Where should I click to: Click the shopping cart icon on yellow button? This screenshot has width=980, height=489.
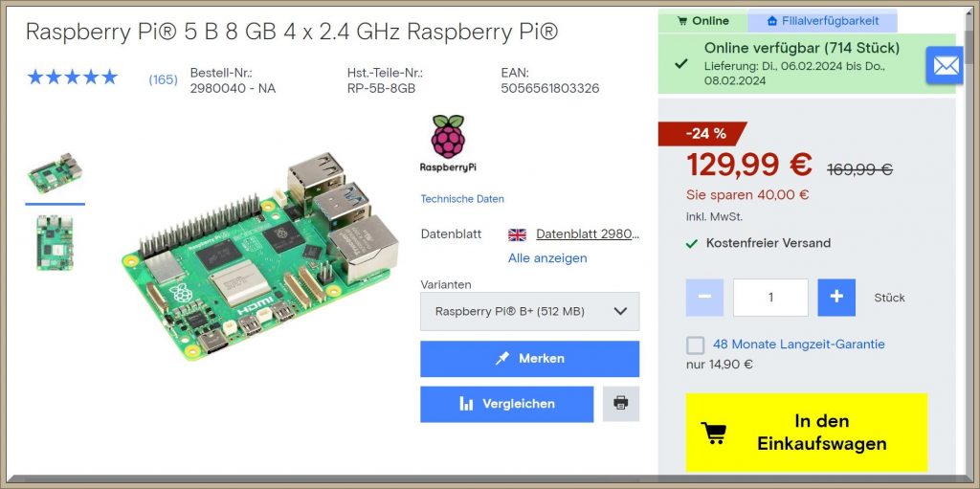coord(713,433)
